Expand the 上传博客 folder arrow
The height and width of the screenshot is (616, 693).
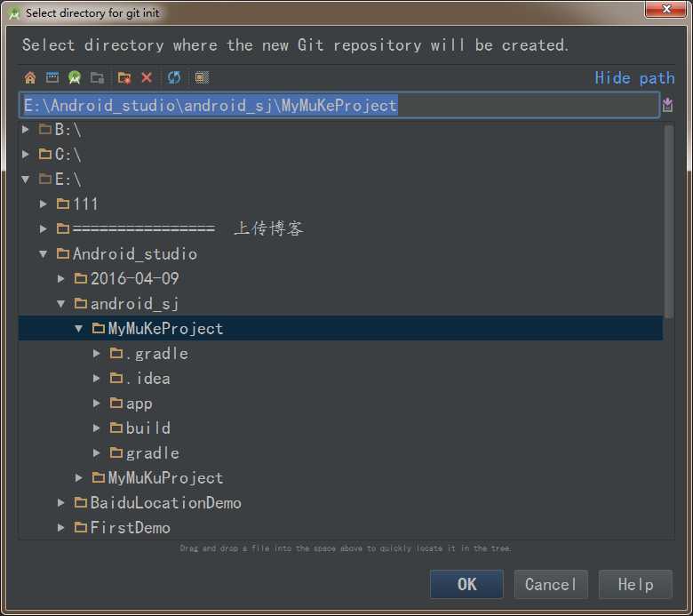tap(43, 228)
